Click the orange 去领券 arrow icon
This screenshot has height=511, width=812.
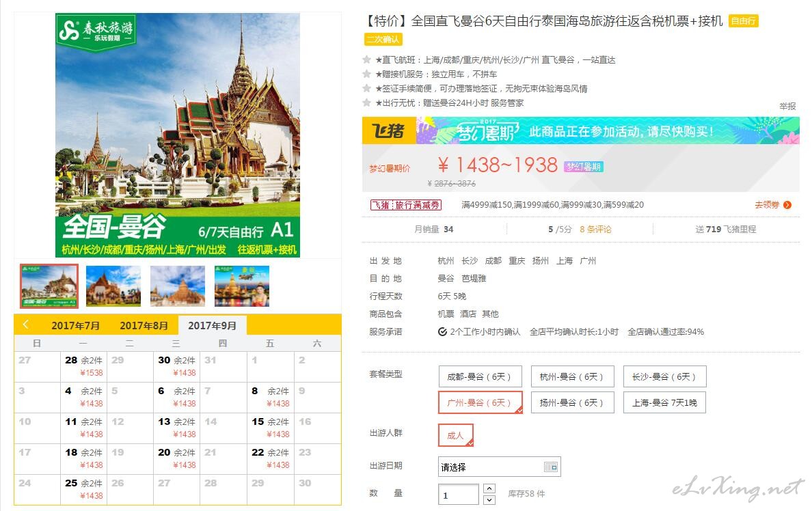click(787, 205)
